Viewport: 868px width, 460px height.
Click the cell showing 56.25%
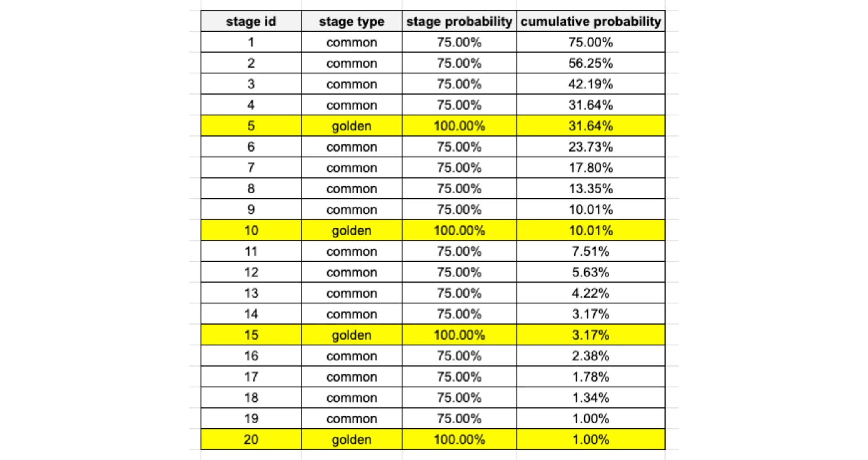[590, 63]
